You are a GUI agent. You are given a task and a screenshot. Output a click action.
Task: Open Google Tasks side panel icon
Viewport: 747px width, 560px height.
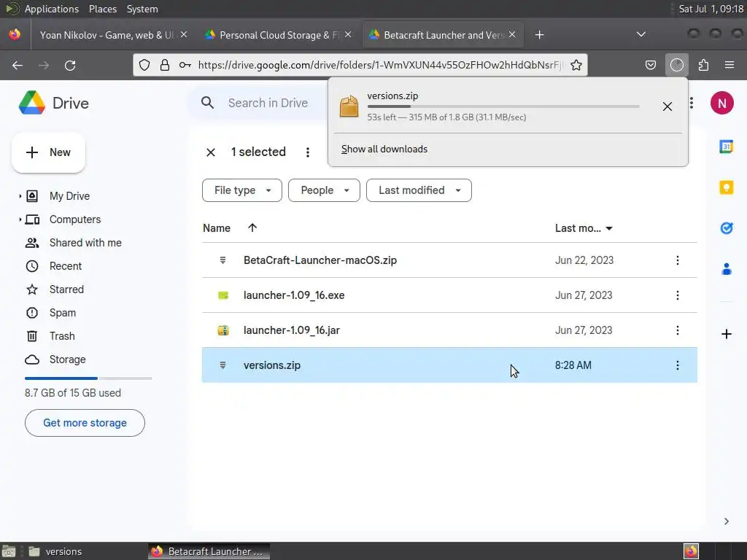click(726, 228)
